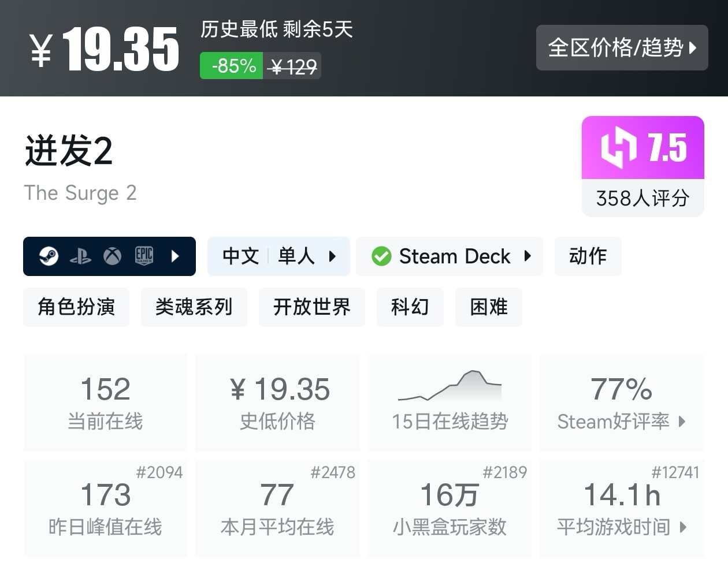Open the 7.5 score badge
This screenshot has height=563, width=728.
[x=643, y=148]
